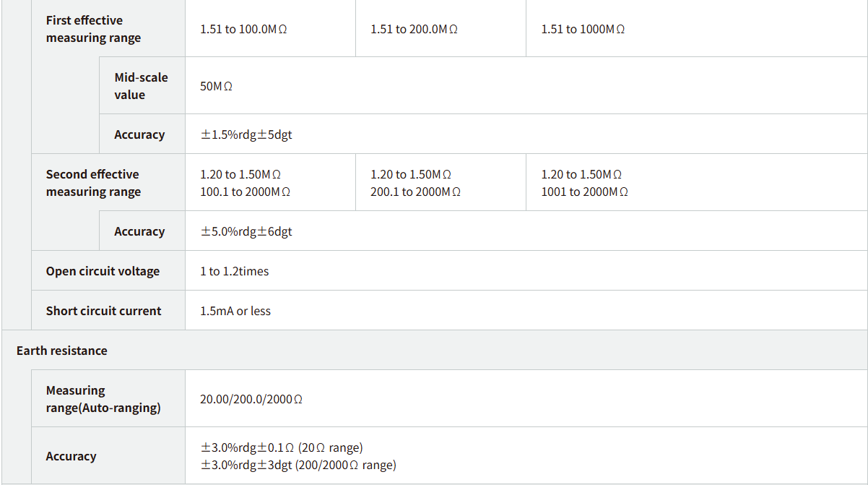Screen dimensions: 868x485
Task: Click the "Mid-scale value" label
Action: click(141, 86)
